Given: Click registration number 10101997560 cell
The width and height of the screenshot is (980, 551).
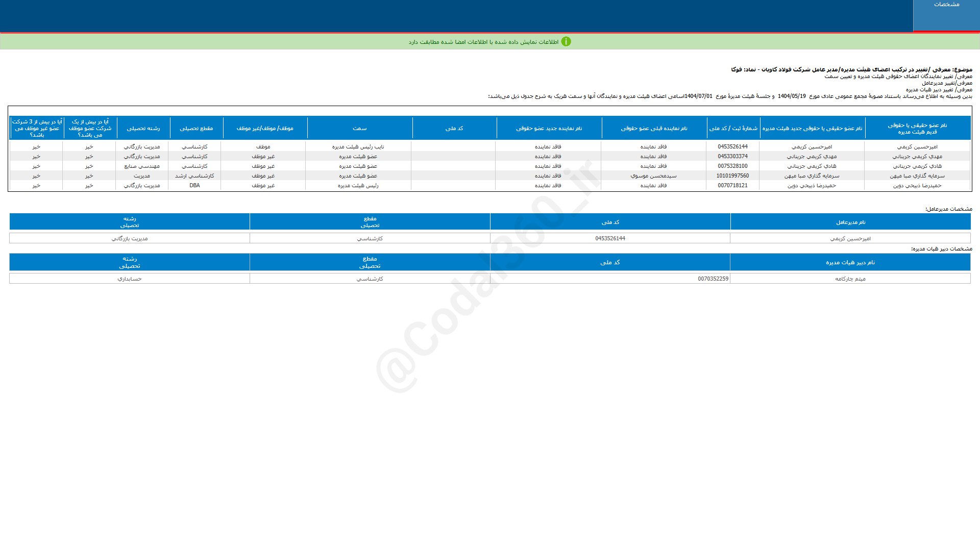Looking at the screenshot, I should pyautogui.click(x=732, y=176).
